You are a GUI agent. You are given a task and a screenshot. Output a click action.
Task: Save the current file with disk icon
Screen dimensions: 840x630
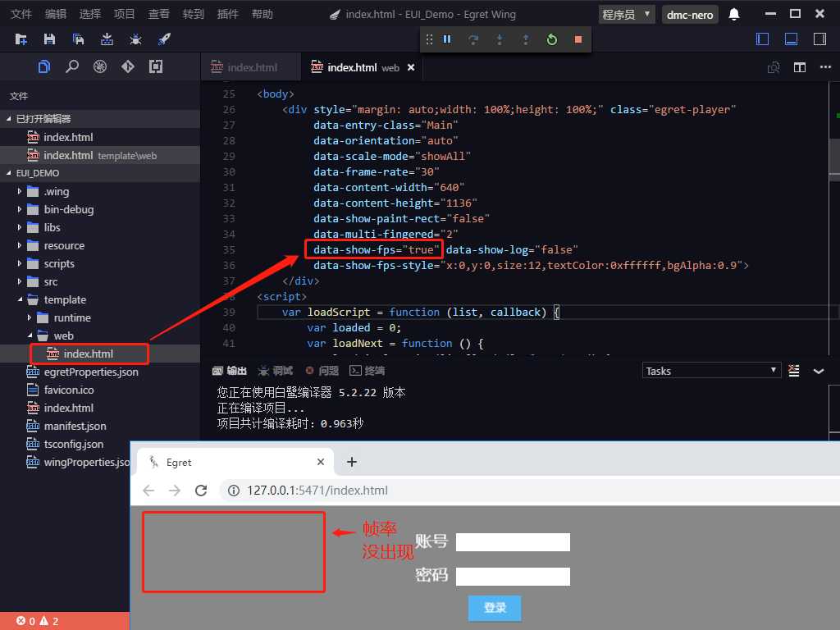(x=49, y=39)
